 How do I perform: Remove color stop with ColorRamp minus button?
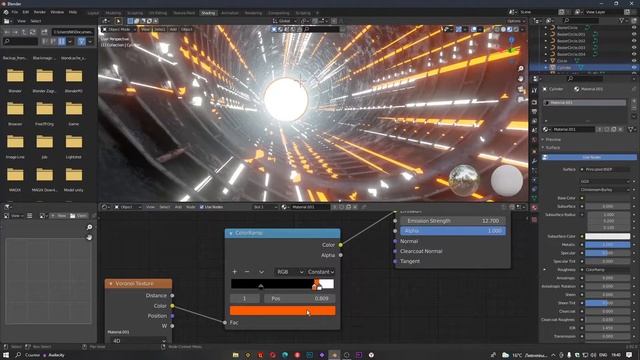point(247,272)
